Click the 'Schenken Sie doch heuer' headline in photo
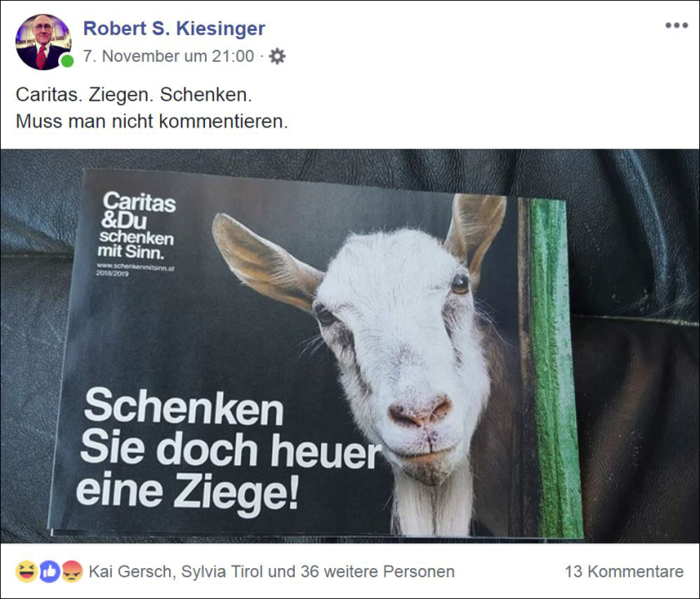This screenshot has height=599, width=700. [x=230, y=428]
